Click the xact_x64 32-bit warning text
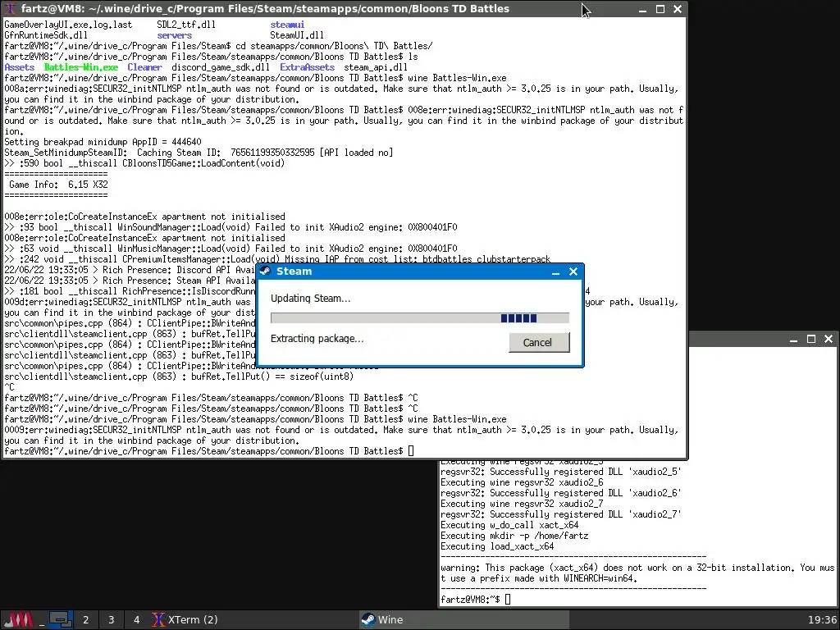Viewport: 840px width, 630px height. [x=637, y=573]
